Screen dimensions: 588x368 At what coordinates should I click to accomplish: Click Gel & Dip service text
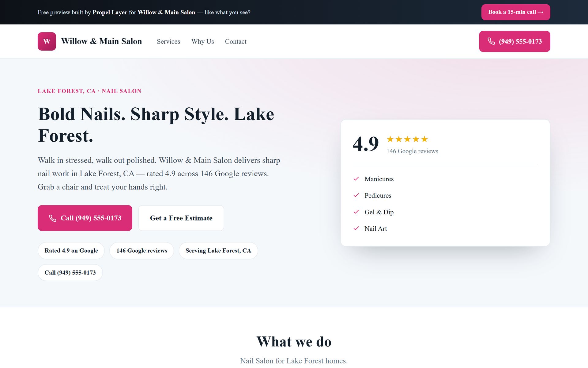tap(379, 212)
